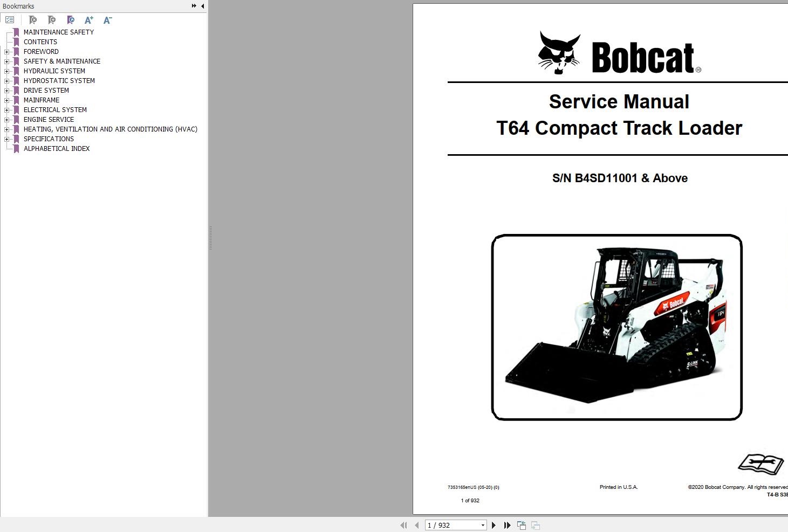Viewport: 788px width, 532px height.
Task: Go to the next page
Action: click(x=494, y=525)
